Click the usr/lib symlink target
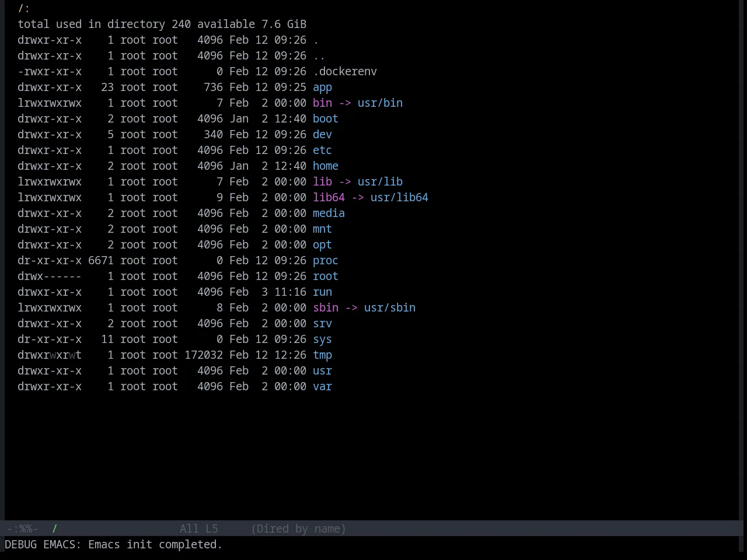This screenshot has height=560, width=747. [x=380, y=181]
